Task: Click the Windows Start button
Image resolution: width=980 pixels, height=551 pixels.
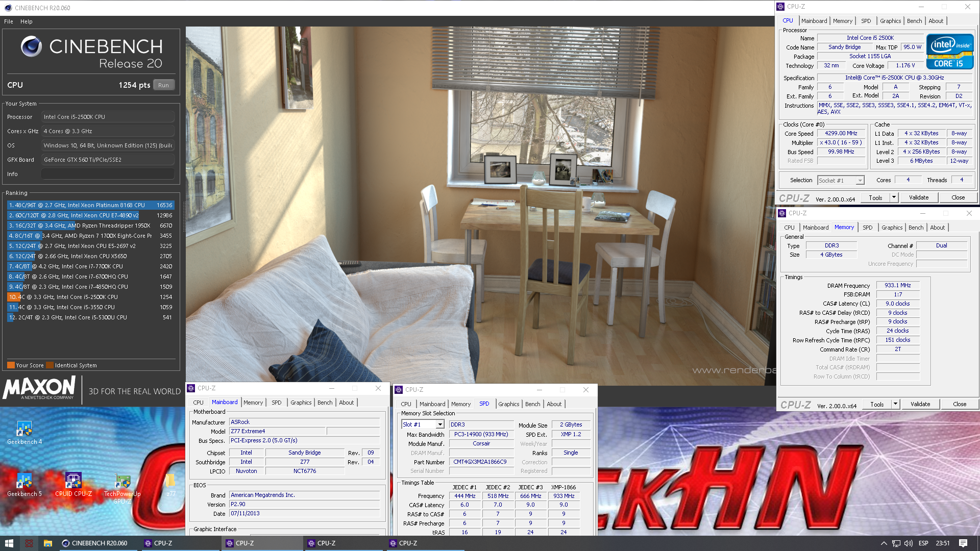Action: 9,543
